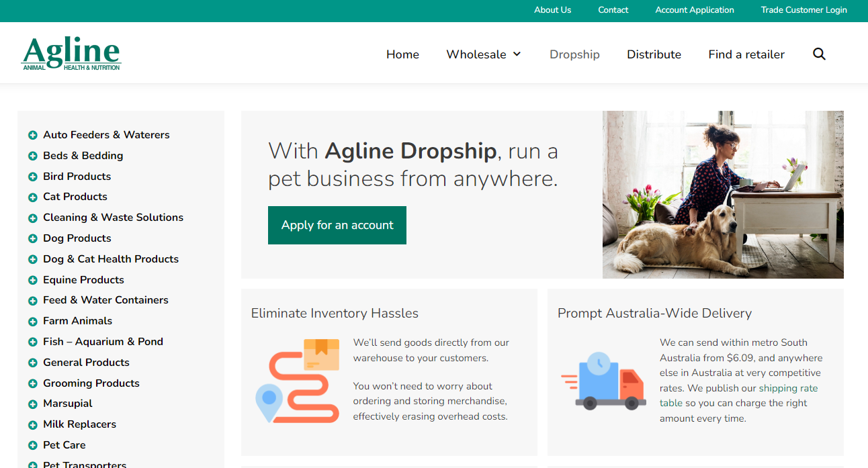Click the Eliminate Inventory Hassles heading

point(335,314)
